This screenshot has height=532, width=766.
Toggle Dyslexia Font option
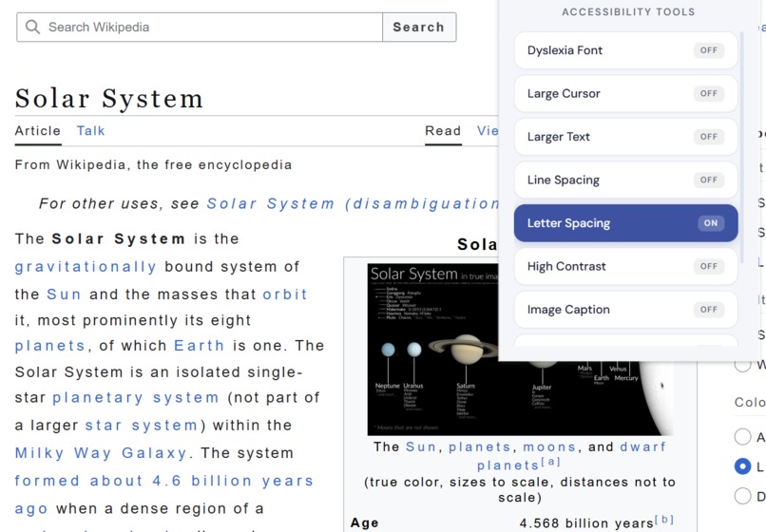pyautogui.click(x=625, y=50)
